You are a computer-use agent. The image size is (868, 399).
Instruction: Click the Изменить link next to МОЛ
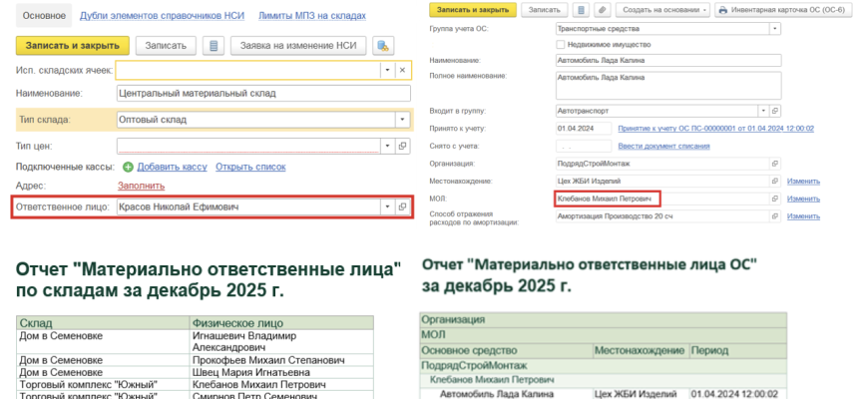click(x=803, y=199)
